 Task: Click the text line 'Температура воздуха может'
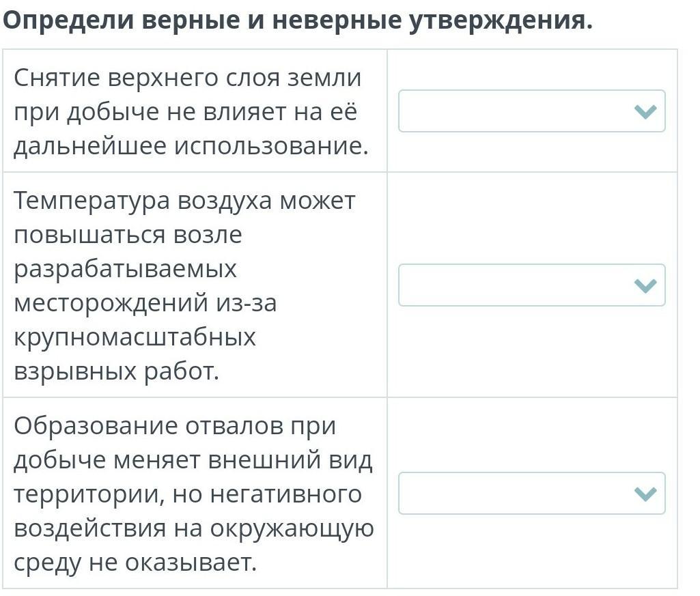[x=184, y=201]
